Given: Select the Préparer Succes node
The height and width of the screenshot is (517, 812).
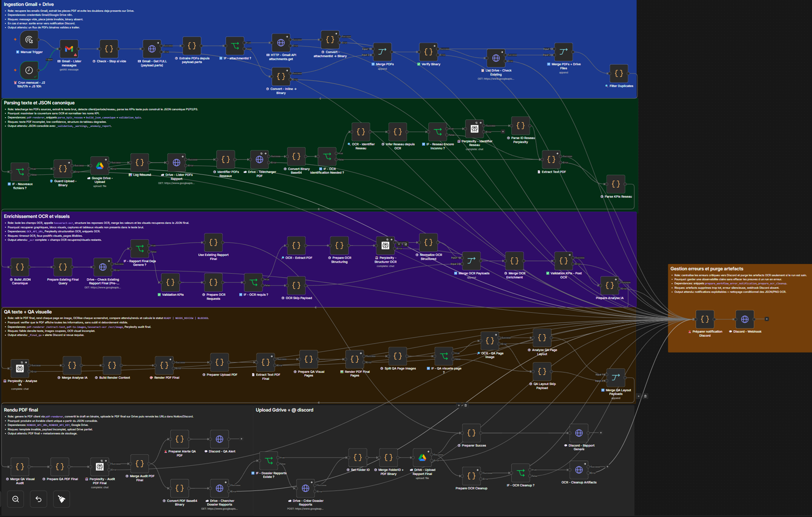Looking at the screenshot, I should click(x=471, y=433).
